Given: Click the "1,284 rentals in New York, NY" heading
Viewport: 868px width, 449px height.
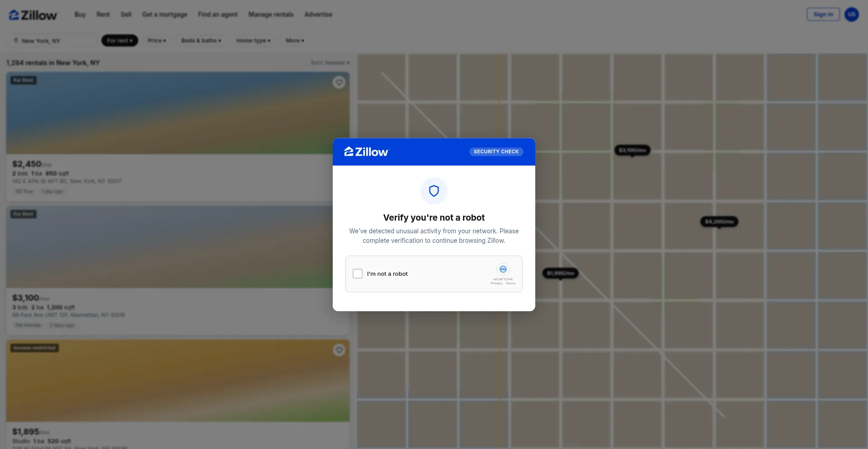Looking at the screenshot, I should click(x=53, y=63).
